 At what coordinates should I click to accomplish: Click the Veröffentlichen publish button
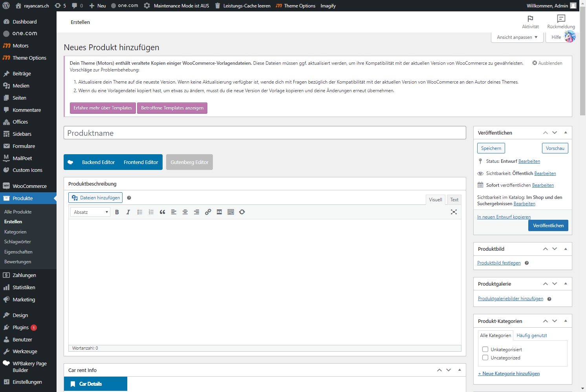tap(548, 226)
